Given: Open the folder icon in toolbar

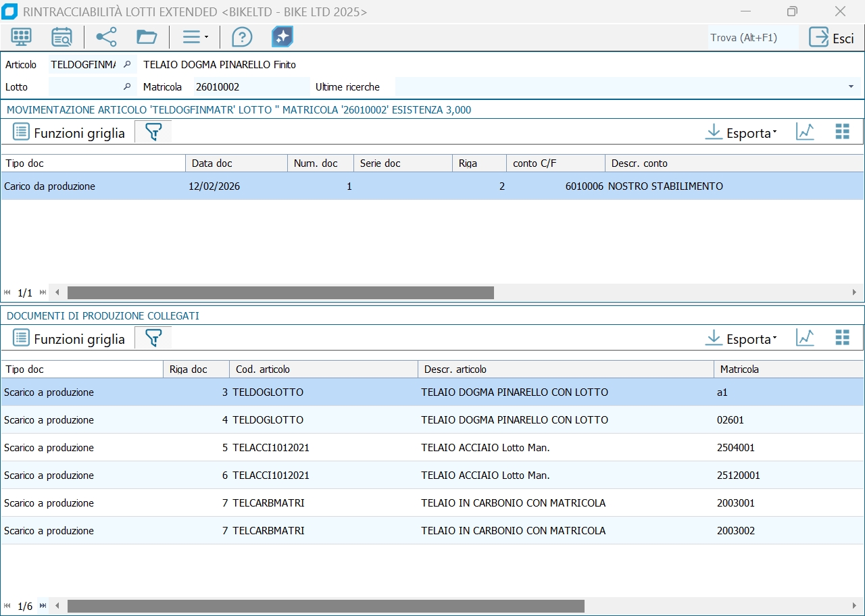Looking at the screenshot, I should click(x=146, y=37).
